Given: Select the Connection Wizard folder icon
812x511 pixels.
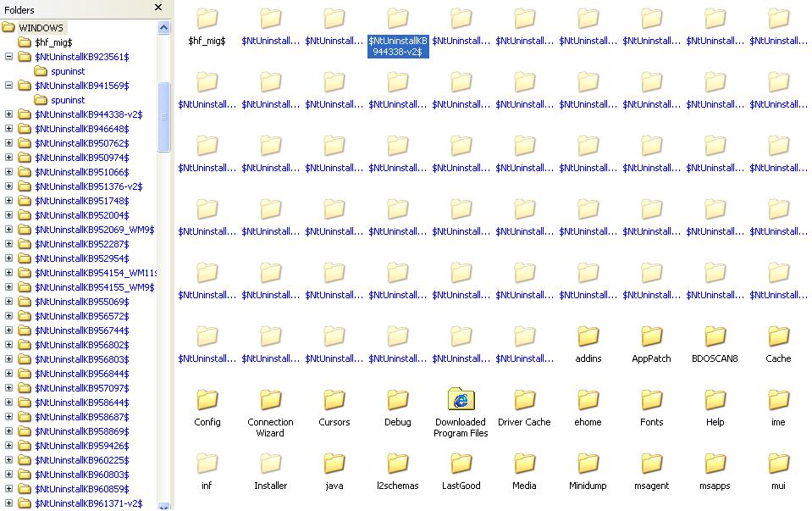Looking at the screenshot, I should pyautogui.click(x=270, y=400).
